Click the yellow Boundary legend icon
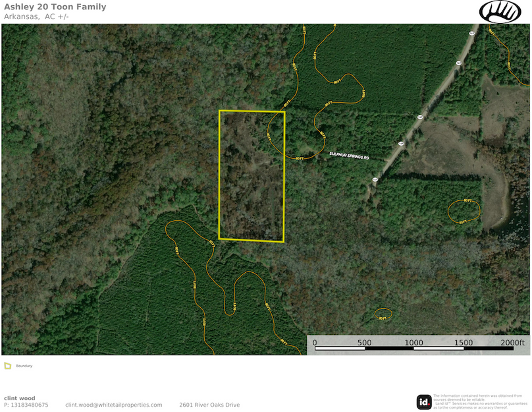 (7, 366)
